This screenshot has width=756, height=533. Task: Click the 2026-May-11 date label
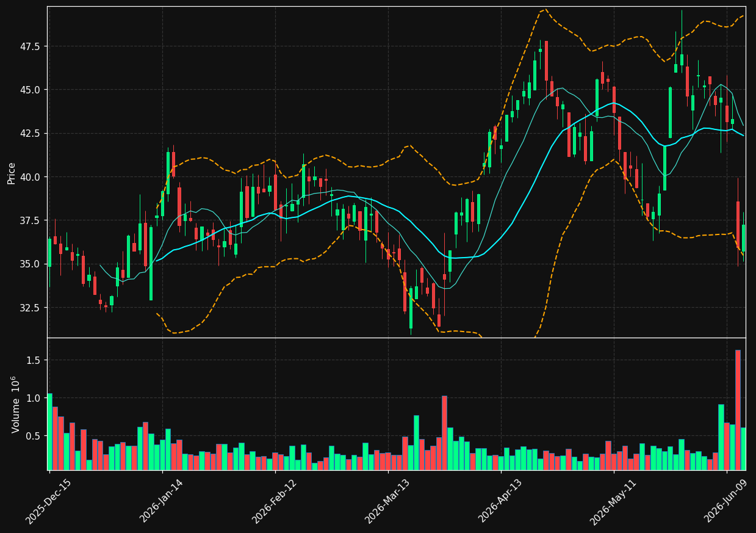(612, 501)
